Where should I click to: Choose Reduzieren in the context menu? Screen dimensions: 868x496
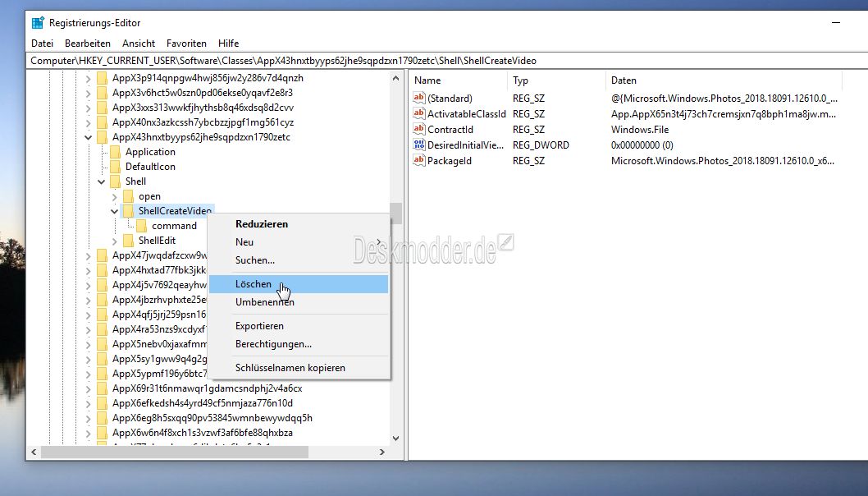299,224
